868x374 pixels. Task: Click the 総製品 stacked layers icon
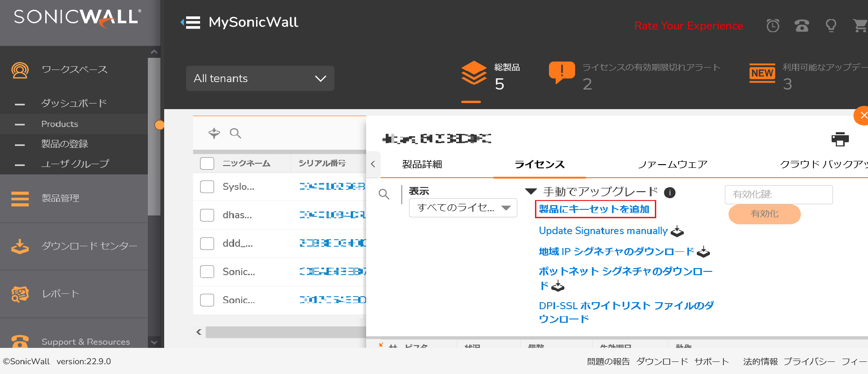point(474,73)
